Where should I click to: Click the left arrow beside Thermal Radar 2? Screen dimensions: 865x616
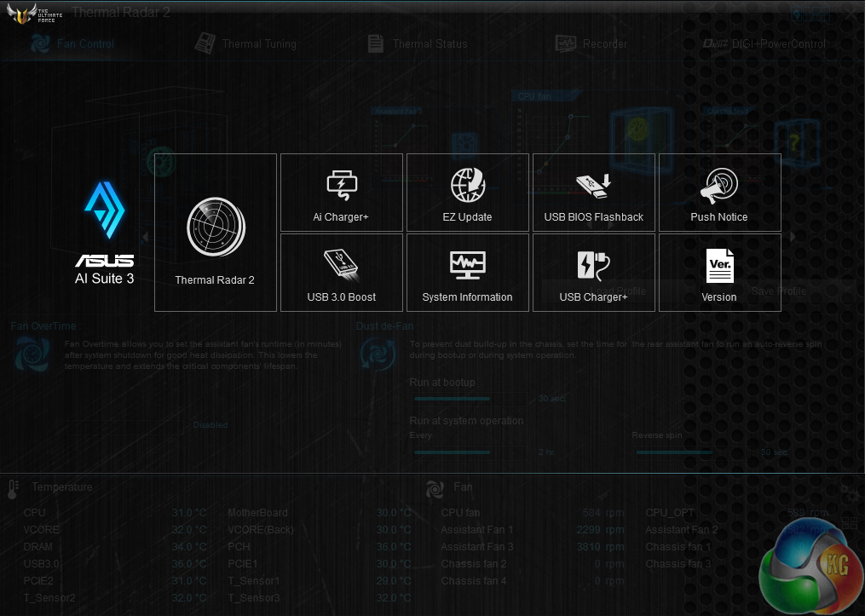point(145,237)
